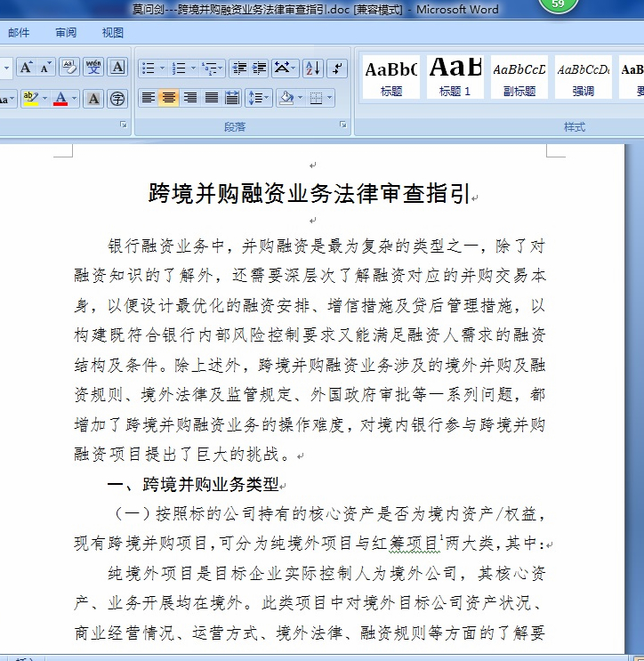644x661 pixels.
Task: Sort text with the A-Z icon
Action: coord(313,68)
